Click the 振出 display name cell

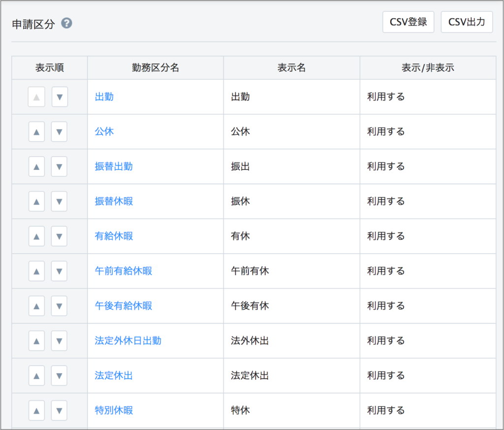(291, 166)
